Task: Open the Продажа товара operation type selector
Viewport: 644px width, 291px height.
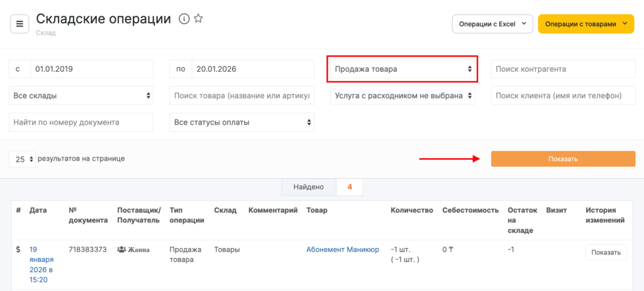Action: click(x=402, y=69)
